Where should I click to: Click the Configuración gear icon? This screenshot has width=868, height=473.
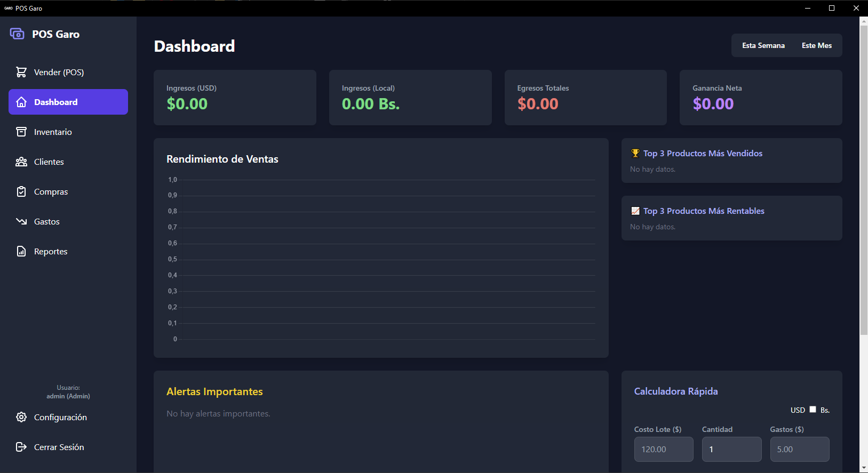(x=21, y=417)
